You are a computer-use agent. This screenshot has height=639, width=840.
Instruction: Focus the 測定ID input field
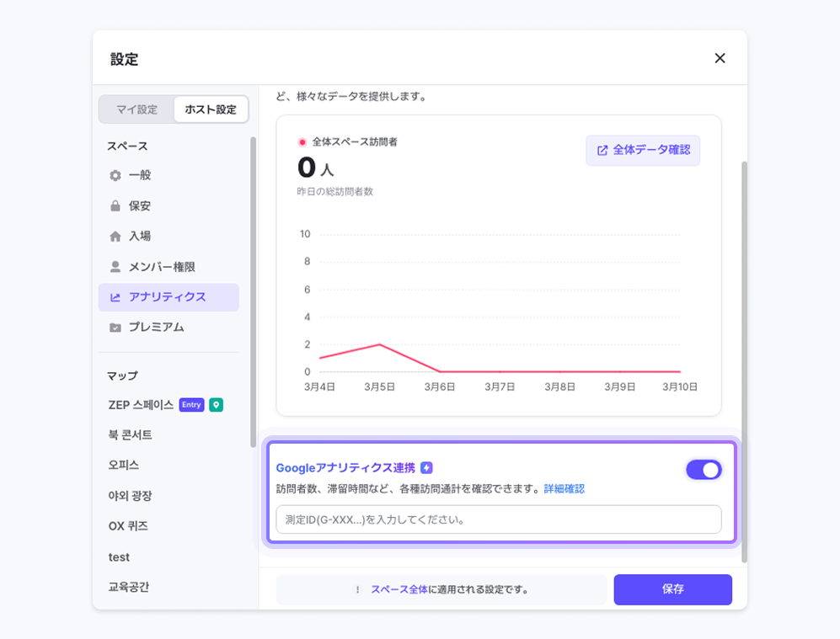(x=499, y=519)
